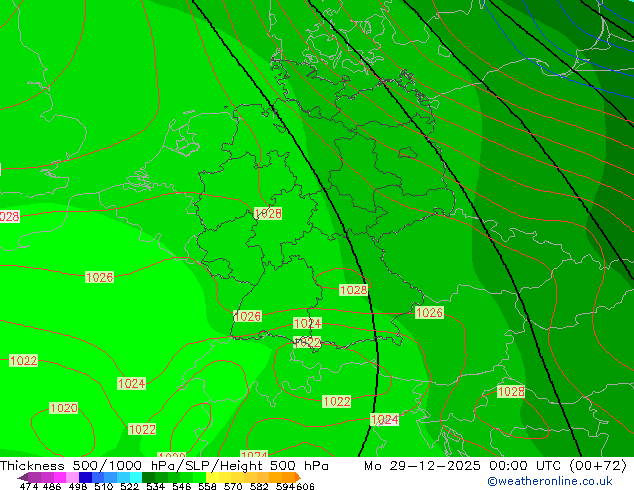Click the easternmost '1028' isobar label
The width and height of the screenshot is (634, 490).
[x=511, y=391]
